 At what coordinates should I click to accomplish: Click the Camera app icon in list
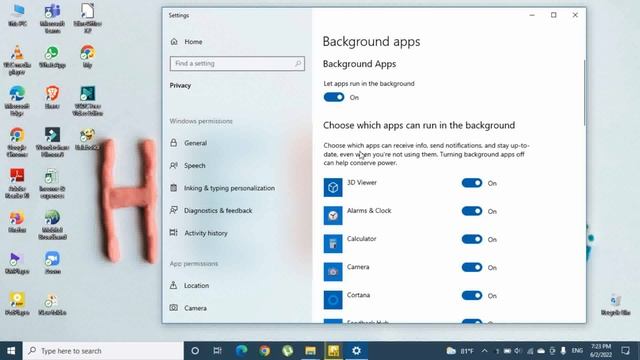click(333, 272)
